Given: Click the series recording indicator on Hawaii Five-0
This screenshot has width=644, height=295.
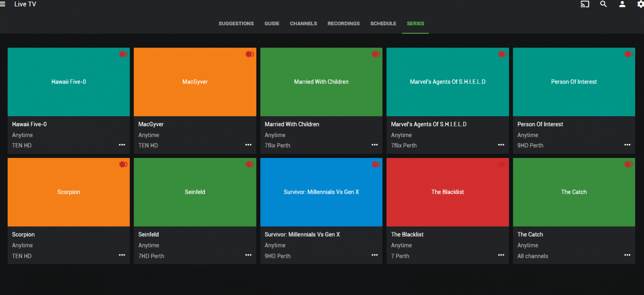Looking at the screenshot, I should (x=123, y=54).
